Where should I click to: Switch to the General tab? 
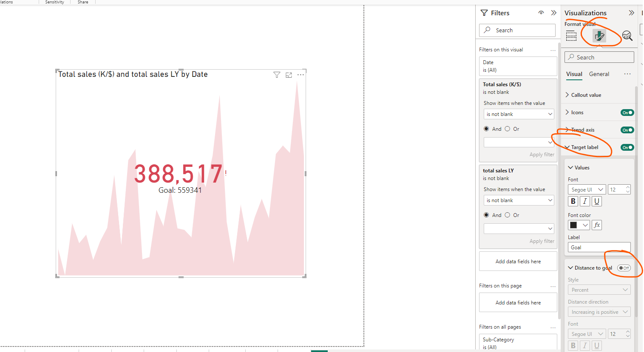pos(599,74)
